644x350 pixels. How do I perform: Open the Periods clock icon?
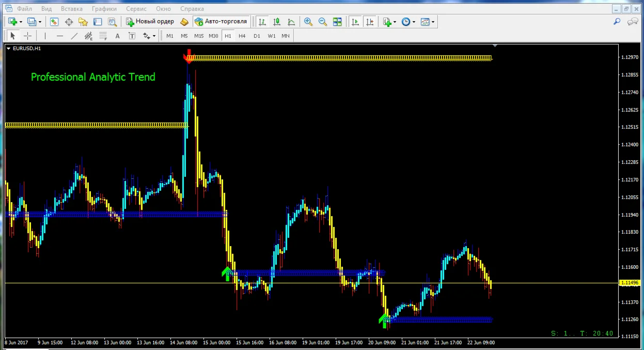pyautogui.click(x=406, y=22)
